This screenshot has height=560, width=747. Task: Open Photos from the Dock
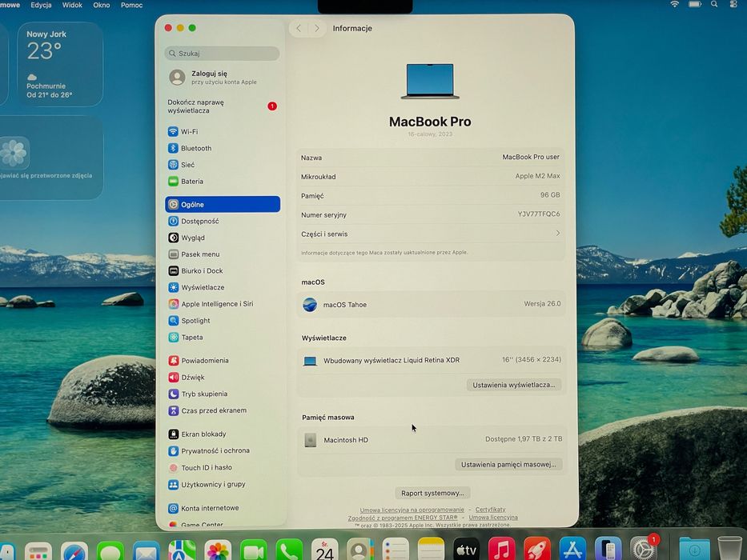(x=218, y=550)
